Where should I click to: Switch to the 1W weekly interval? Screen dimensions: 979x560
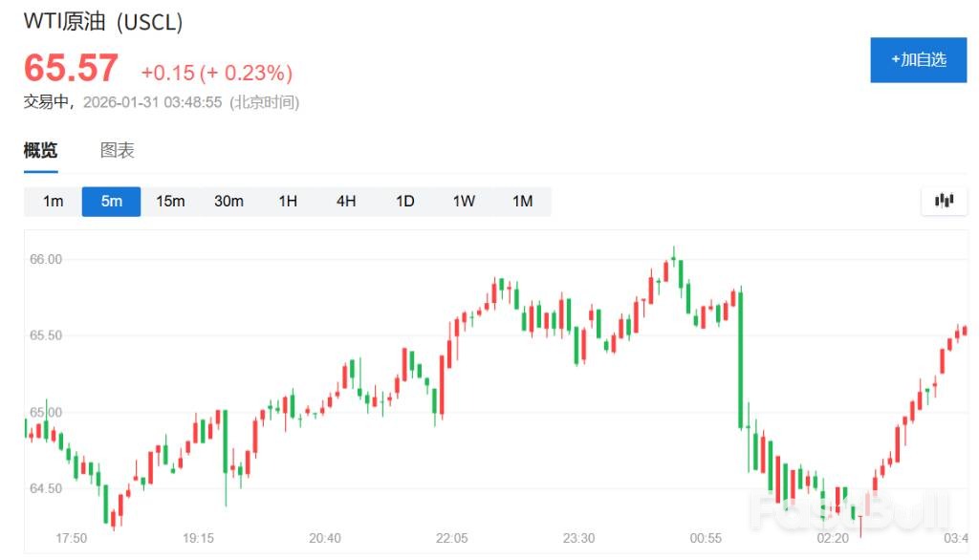464,201
